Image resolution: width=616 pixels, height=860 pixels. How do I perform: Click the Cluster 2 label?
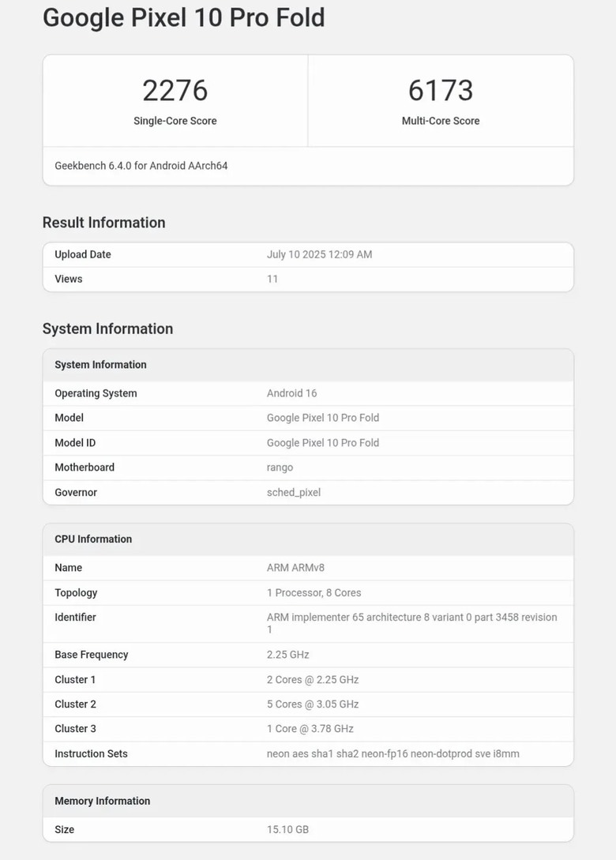point(75,704)
